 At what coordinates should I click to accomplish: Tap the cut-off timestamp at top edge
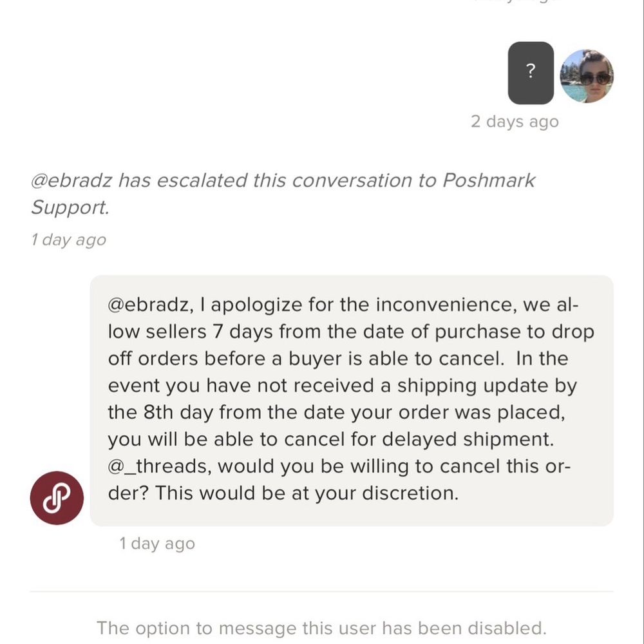(x=515, y=1)
